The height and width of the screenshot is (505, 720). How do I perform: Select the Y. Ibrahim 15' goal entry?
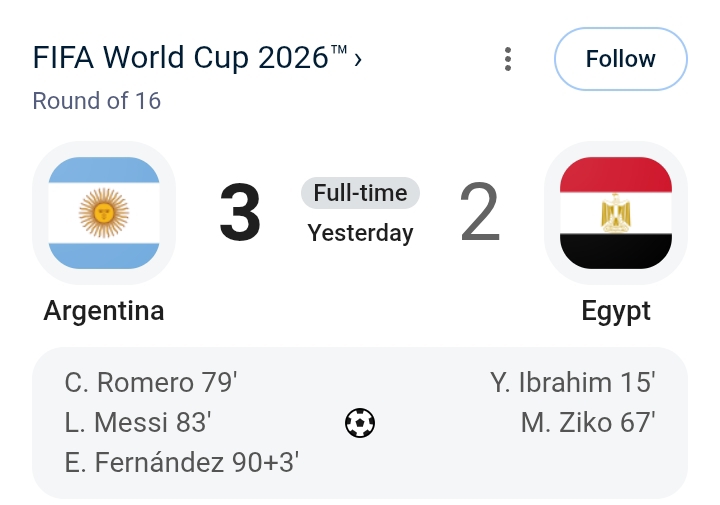pos(573,382)
